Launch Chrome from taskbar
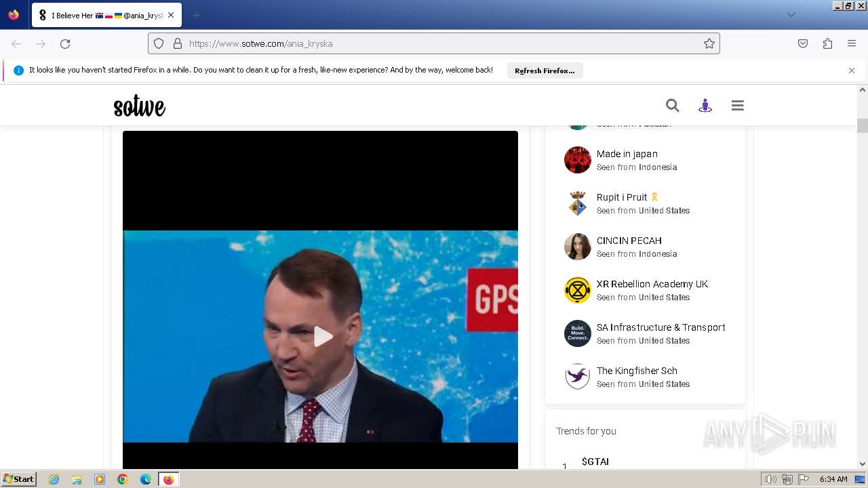 [123, 479]
